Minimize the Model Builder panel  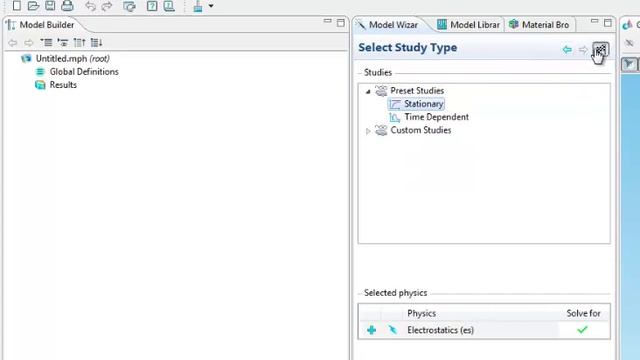[327, 21]
